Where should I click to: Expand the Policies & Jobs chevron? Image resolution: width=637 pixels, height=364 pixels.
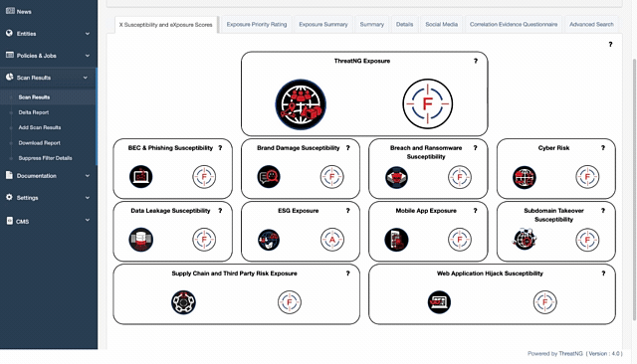(x=88, y=56)
